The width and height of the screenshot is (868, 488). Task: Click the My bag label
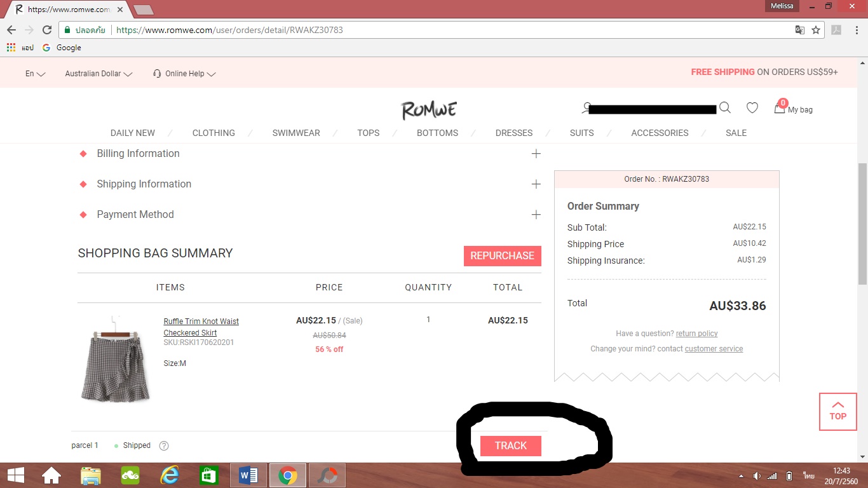click(801, 110)
